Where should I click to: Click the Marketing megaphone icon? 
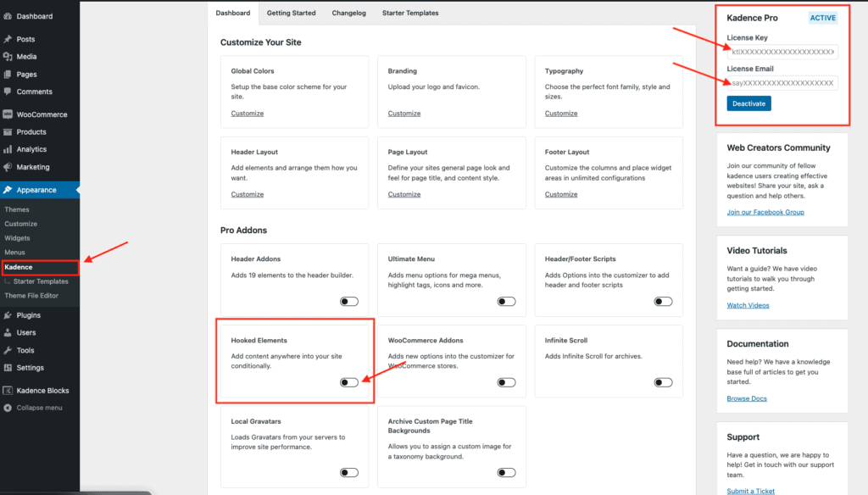point(8,167)
